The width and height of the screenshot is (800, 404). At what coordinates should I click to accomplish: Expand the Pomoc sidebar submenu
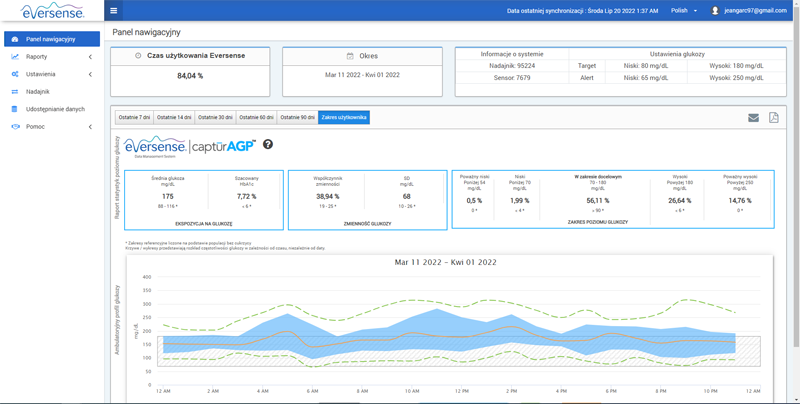(x=51, y=127)
